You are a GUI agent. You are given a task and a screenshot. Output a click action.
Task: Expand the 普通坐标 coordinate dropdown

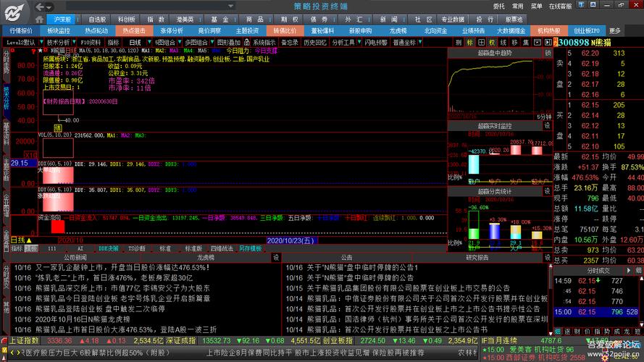[x=403, y=43]
